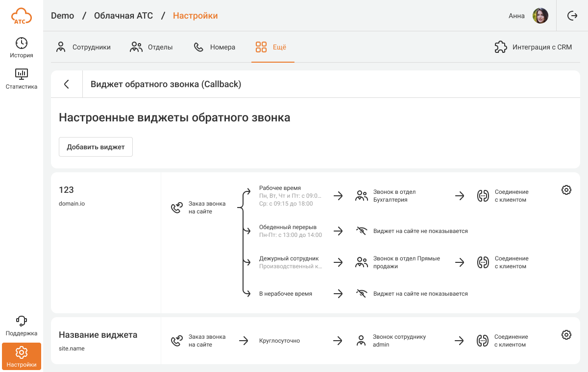Click Анна's profile avatar
The width and height of the screenshot is (588, 372).
click(540, 16)
